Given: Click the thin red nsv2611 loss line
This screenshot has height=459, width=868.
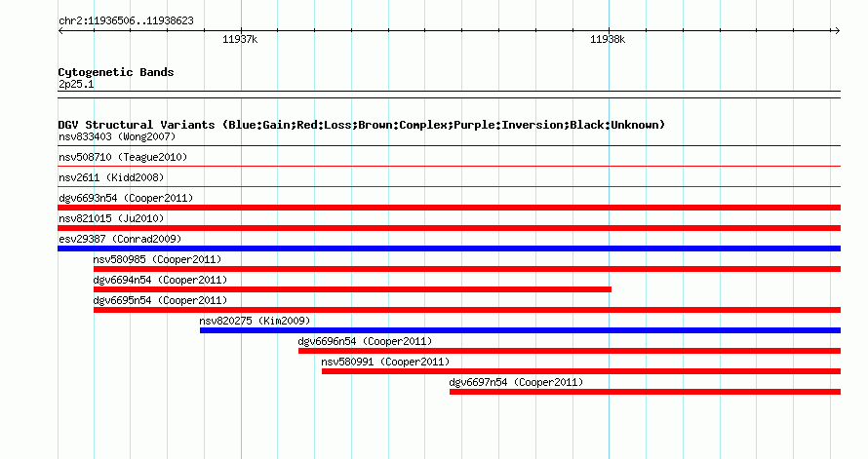Looking at the screenshot, I should coord(449,187).
